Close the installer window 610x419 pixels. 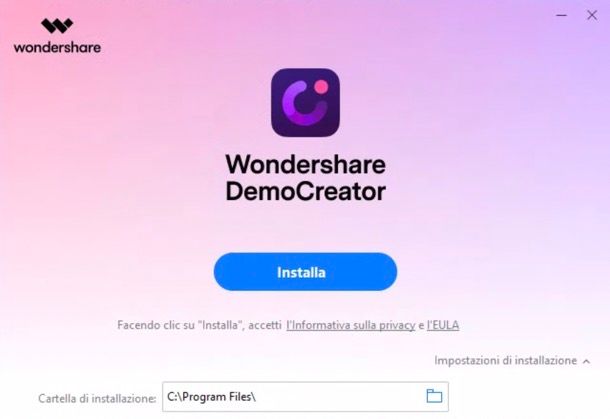(x=592, y=16)
